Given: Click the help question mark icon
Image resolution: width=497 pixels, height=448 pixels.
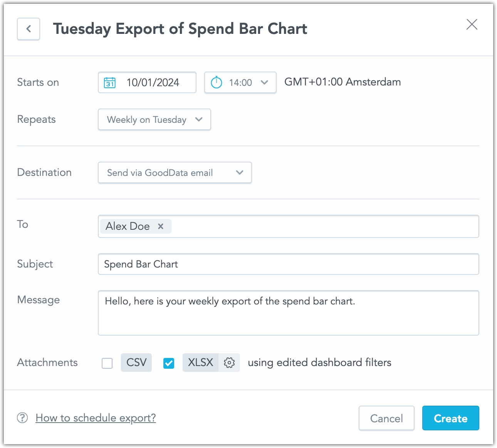Looking at the screenshot, I should [23, 418].
